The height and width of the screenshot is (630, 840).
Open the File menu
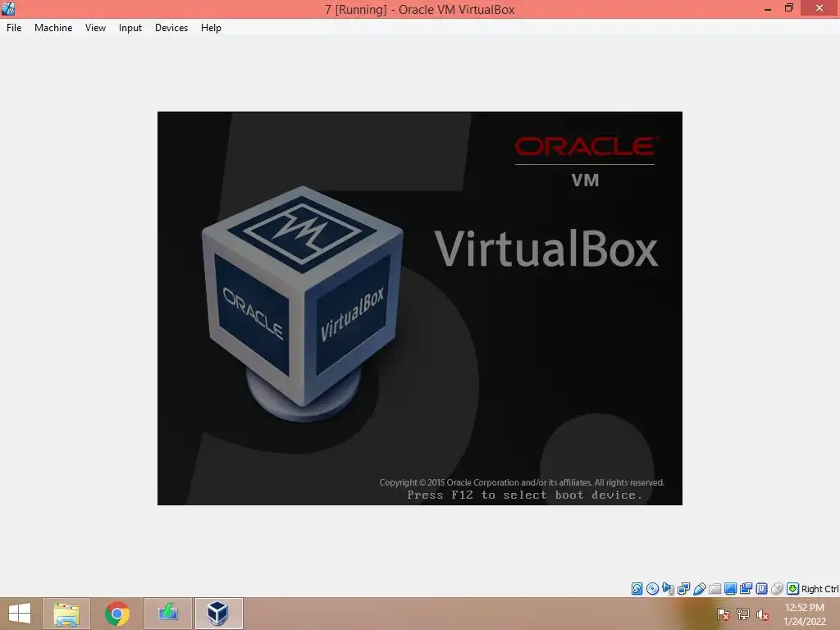tap(14, 28)
